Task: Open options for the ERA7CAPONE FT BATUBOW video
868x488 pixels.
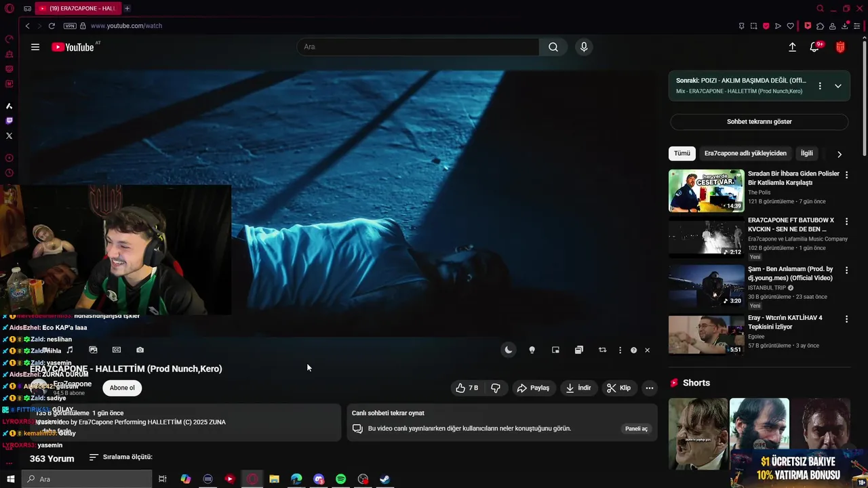Action: point(846,221)
